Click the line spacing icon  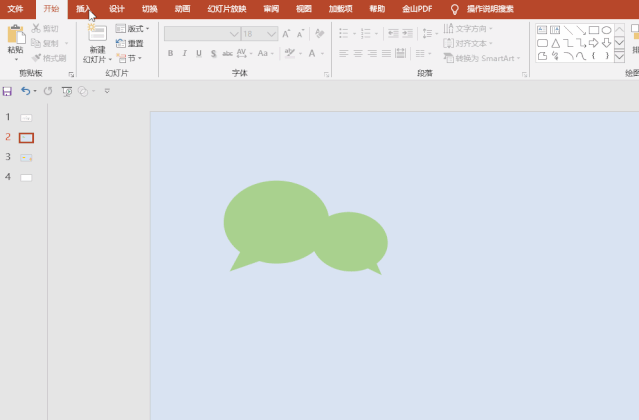pos(427,33)
